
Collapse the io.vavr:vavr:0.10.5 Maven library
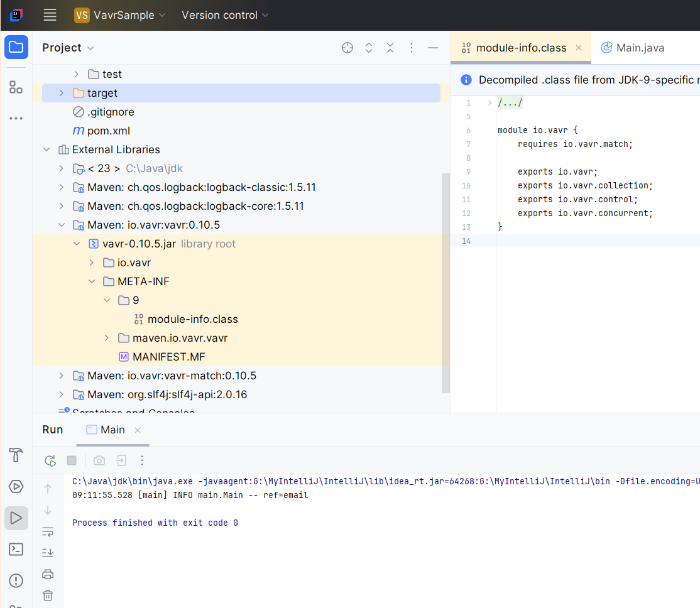61,225
